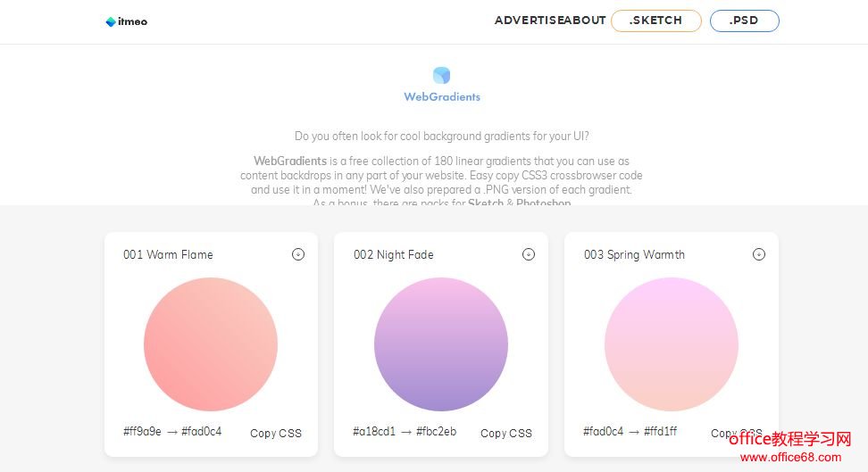Download the .SKETCH gradient pack
The height and width of the screenshot is (472, 868).
click(x=655, y=21)
